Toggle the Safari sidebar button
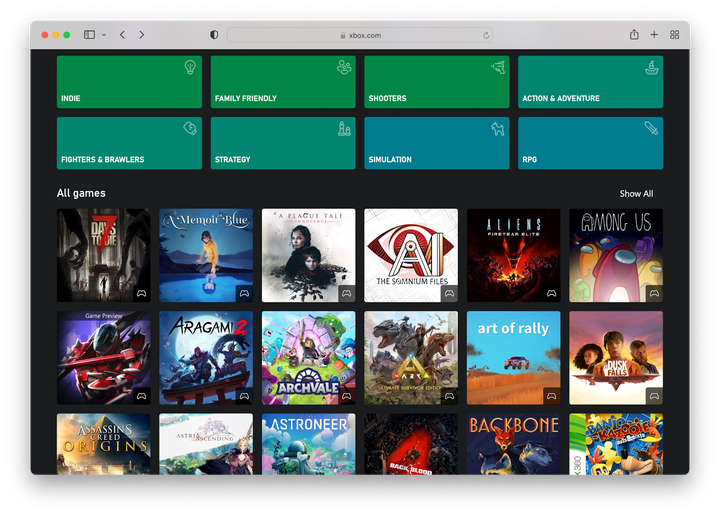720x515 pixels. [90, 34]
